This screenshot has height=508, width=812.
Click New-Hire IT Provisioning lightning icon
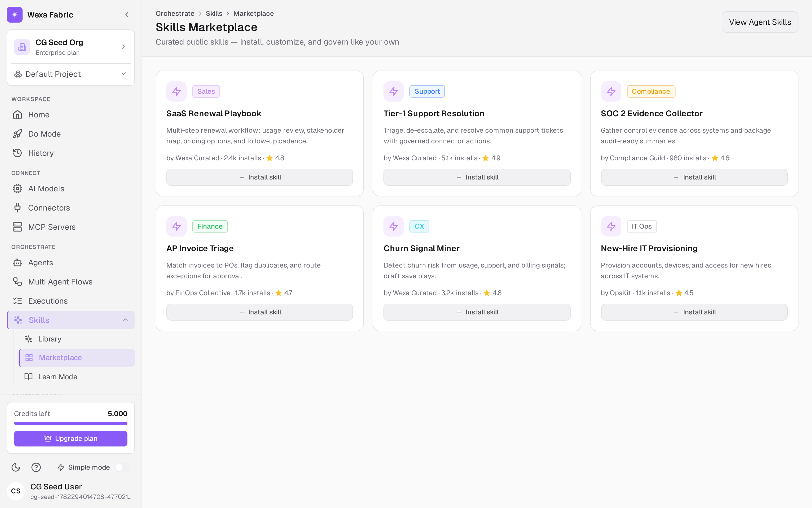[611, 226]
